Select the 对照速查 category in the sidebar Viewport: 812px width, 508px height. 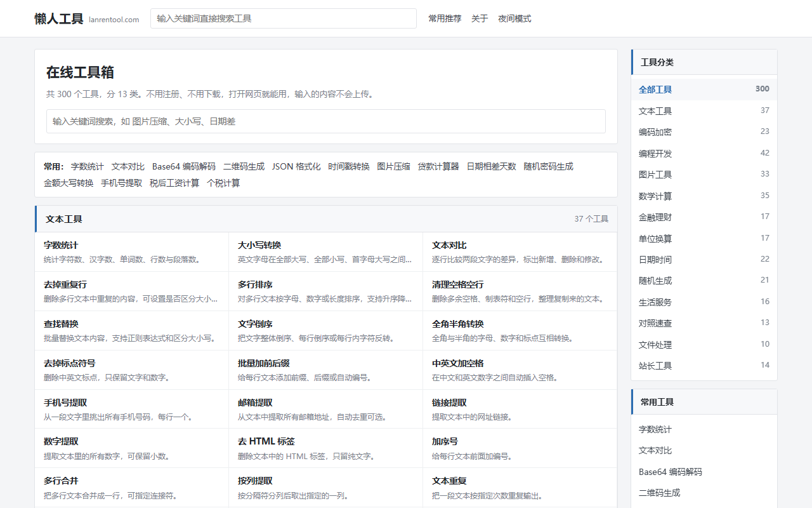pyautogui.click(x=704, y=323)
